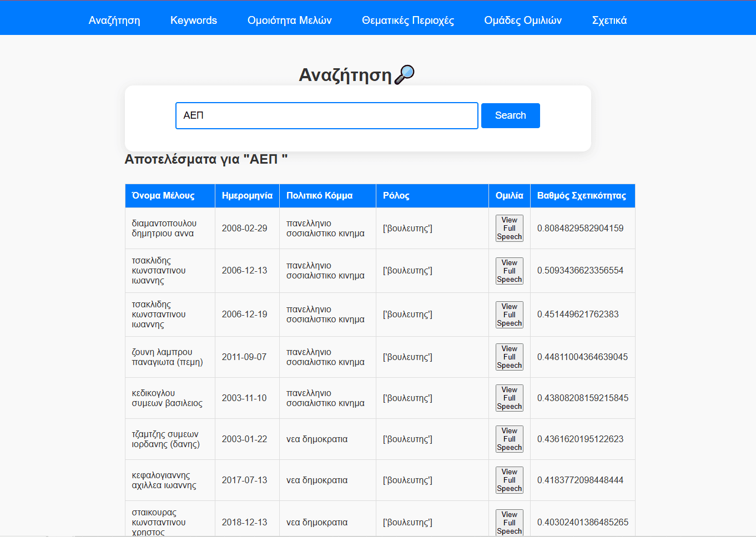Click the Βαθμός Σχετικότητας column header

click(x=582, y=196)
